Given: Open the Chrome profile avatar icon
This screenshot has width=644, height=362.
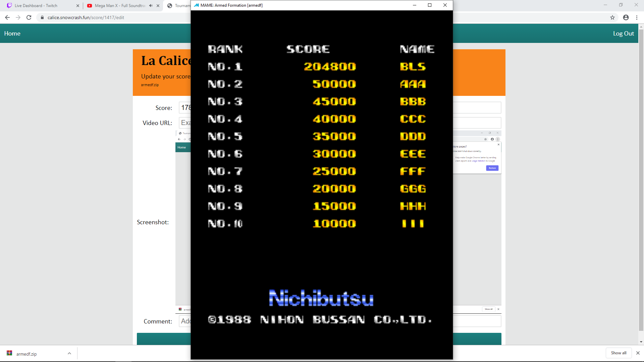Looking at the screenshot, I should pyautogui.click(x=626, y=17).
